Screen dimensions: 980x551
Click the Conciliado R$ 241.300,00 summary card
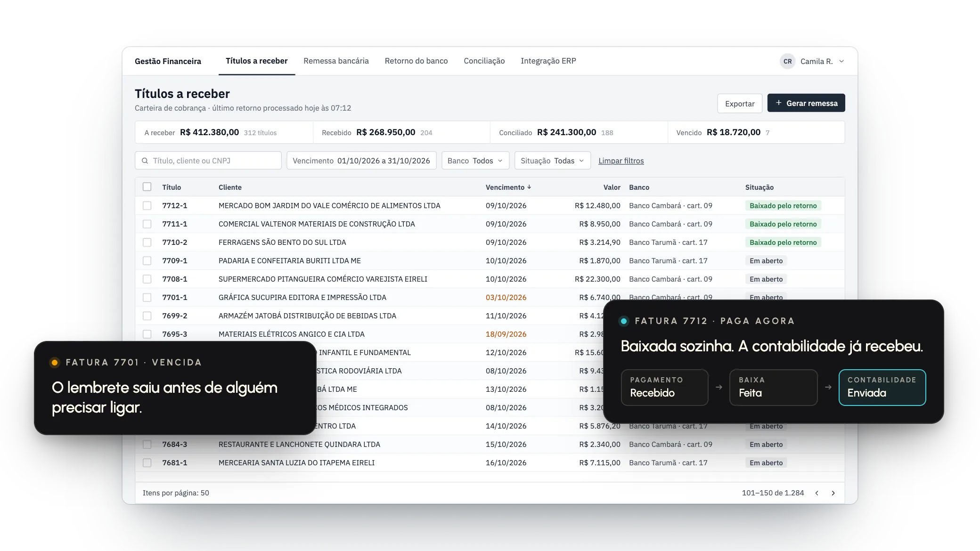point(579,132)
